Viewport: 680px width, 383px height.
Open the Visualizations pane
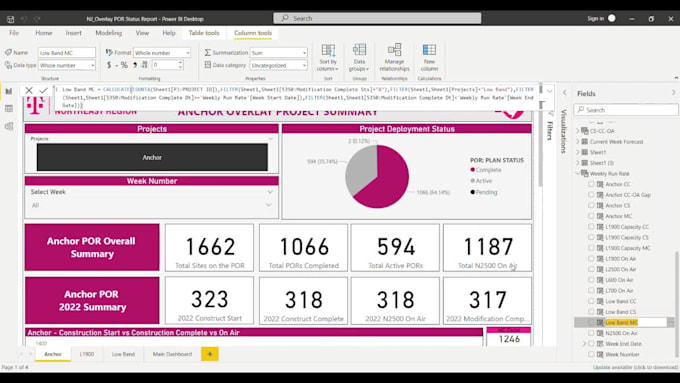coord(563,131)
